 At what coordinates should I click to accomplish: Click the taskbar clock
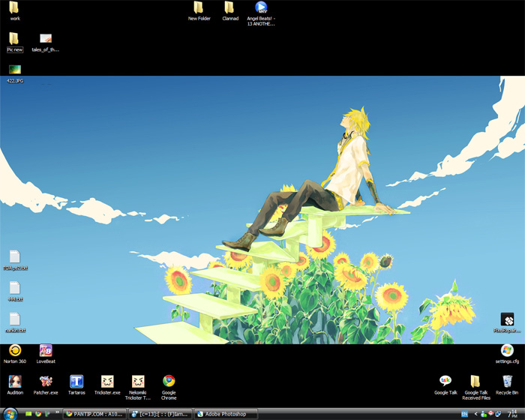coord(512,414)
